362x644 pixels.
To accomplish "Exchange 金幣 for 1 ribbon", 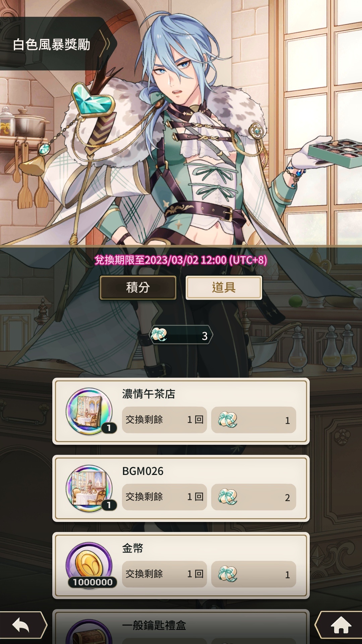I will click(253, 574).
